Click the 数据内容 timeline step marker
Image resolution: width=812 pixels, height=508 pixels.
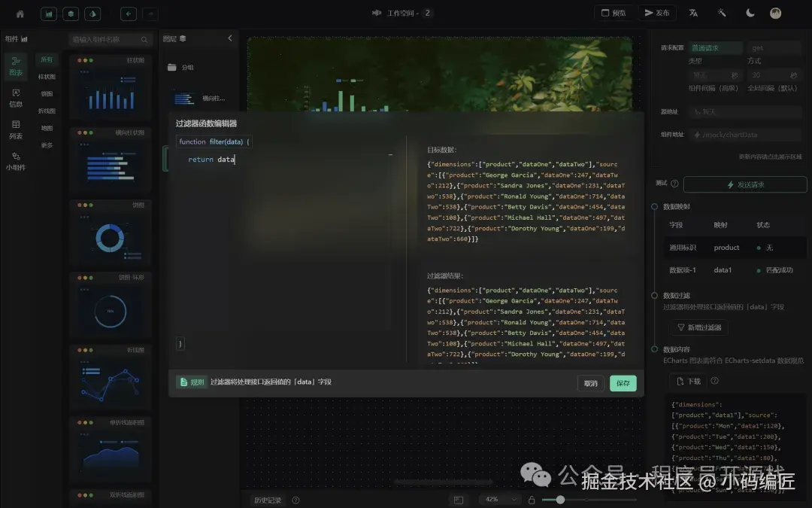click(654, 349)
